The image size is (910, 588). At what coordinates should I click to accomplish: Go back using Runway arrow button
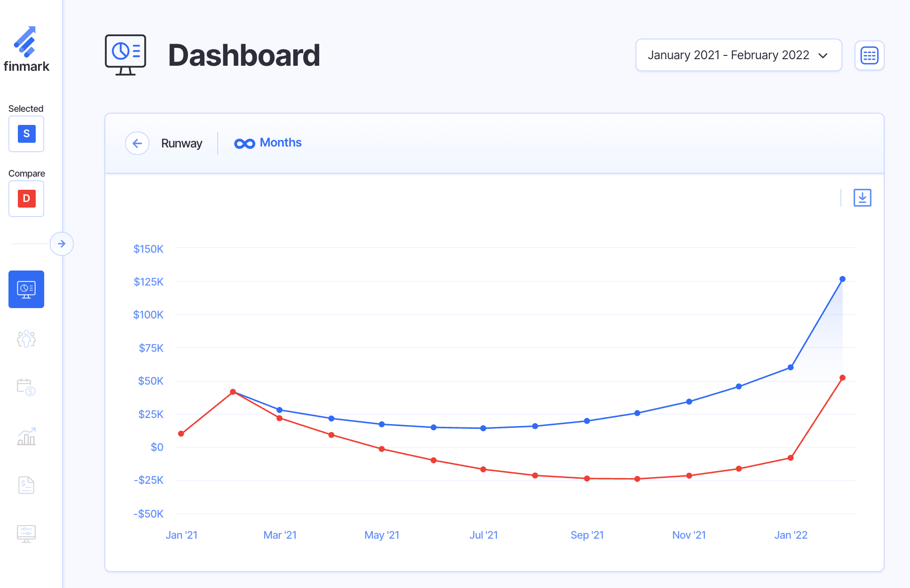coord(137,143)
